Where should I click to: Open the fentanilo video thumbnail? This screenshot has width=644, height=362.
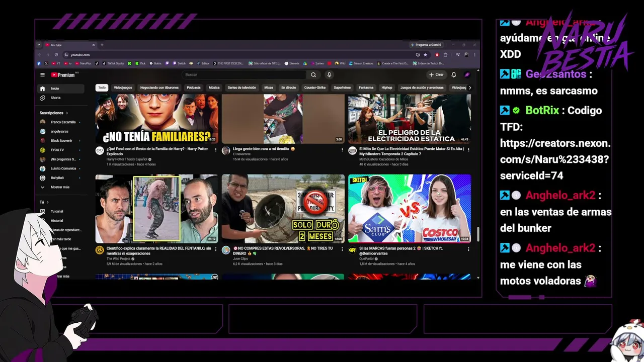(x=157, y=209)
